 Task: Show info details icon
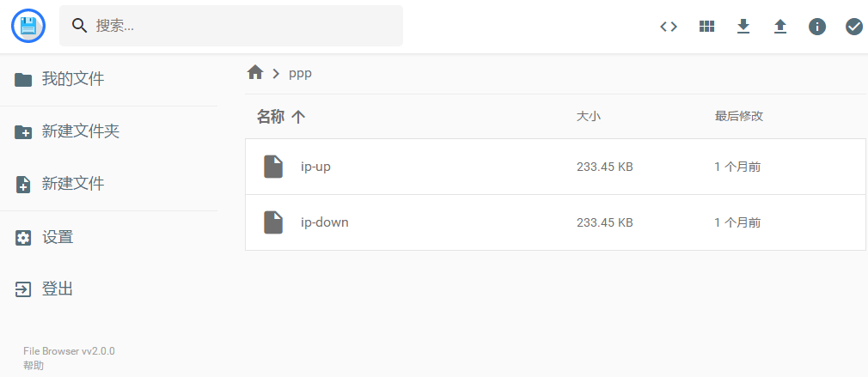[817, 27]
